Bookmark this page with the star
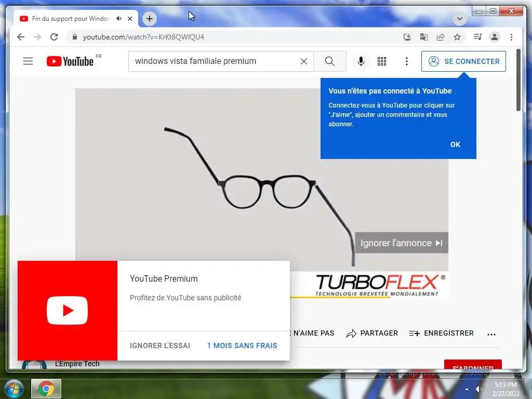Screen dimensions: 532x399 [x=457, y=37]
